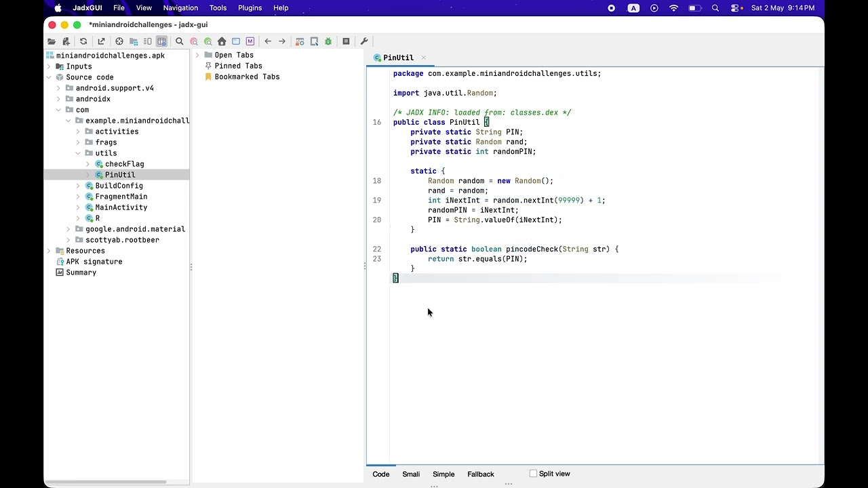Open the debugger with the green bug icon

pos(328,41)
